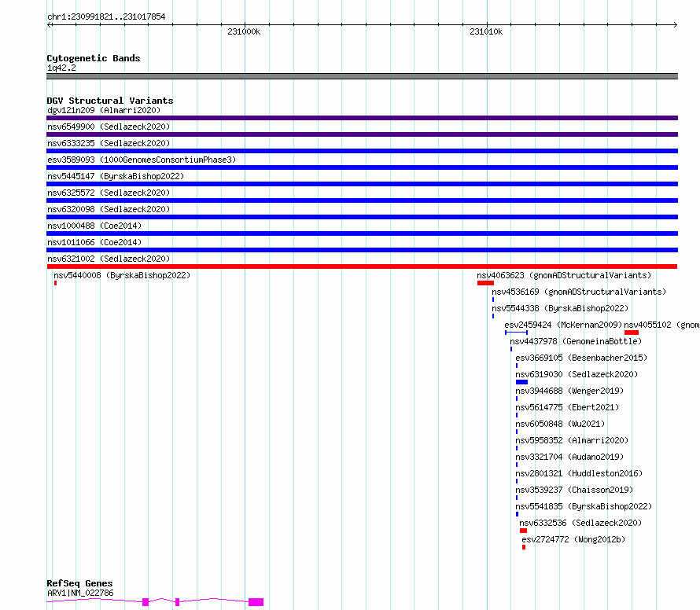The image size is (700, 610).
Task: Select nsv1011066 (Coe2014) label
Action: (x=94, y=242)
